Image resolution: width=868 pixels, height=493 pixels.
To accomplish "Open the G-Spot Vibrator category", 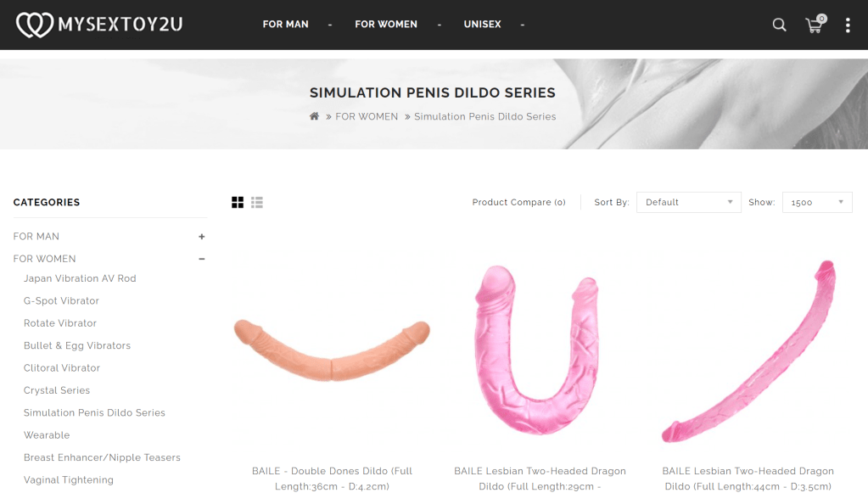I will (x=61, y=301).
